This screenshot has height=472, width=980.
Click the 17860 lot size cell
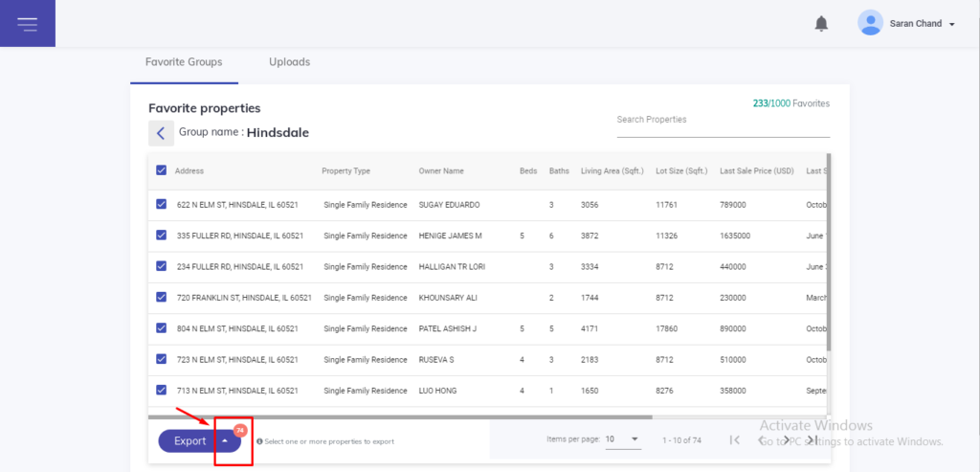666,328
